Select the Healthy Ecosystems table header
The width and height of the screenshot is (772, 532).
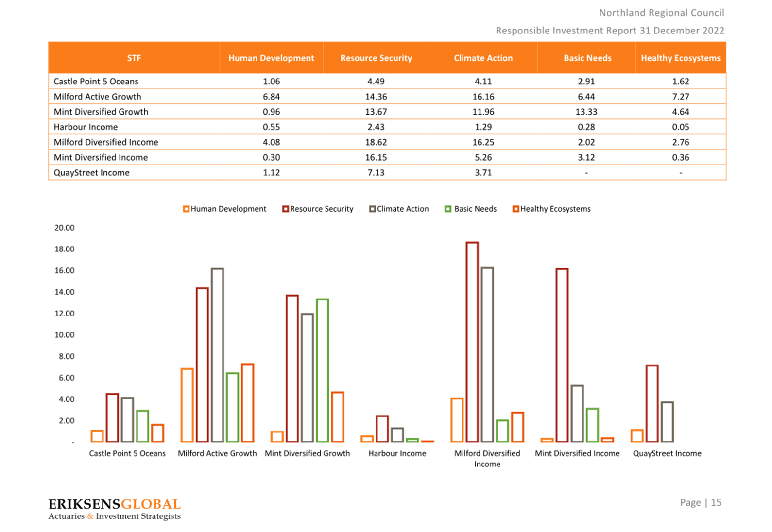pos(681,58)
